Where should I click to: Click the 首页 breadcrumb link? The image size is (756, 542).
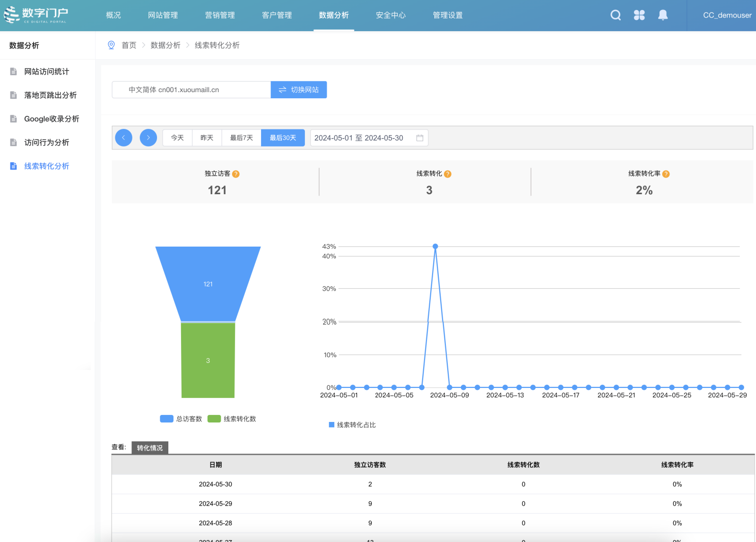[x=129, y=45]
